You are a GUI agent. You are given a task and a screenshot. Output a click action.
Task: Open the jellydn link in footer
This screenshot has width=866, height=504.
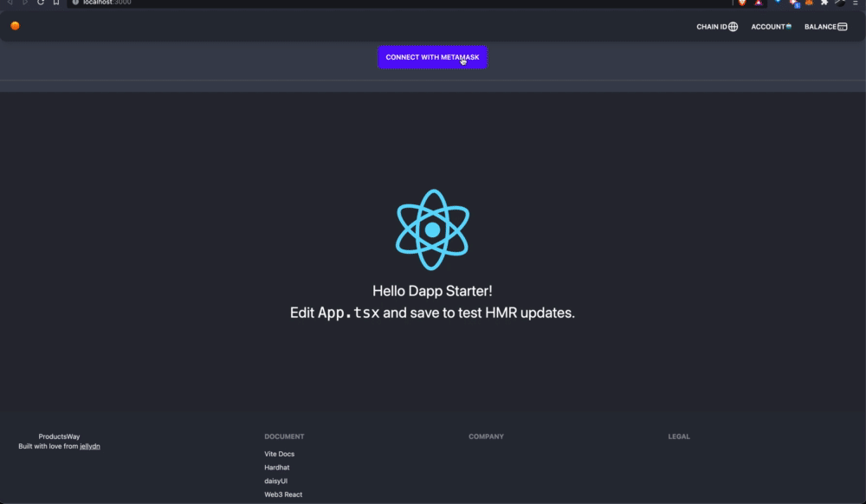coord(90,446)
